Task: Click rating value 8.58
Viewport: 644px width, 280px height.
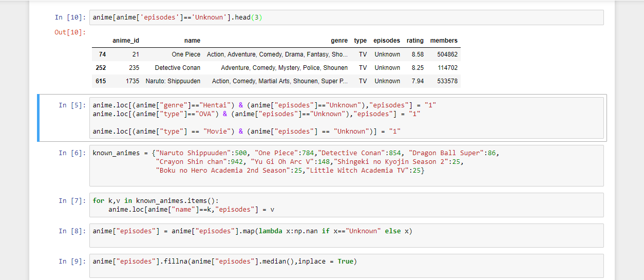Action: point(418,54)
